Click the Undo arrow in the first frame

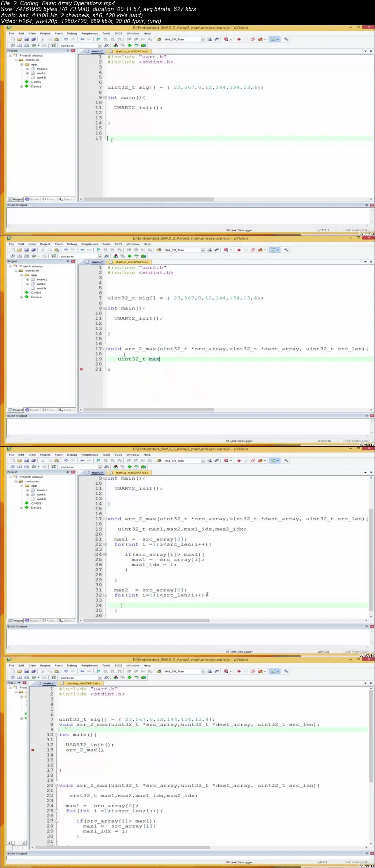coord(66,39)
